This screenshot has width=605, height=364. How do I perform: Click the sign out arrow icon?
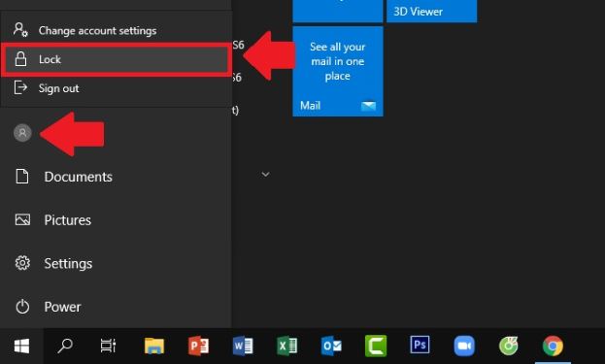[x=20, y=88]
